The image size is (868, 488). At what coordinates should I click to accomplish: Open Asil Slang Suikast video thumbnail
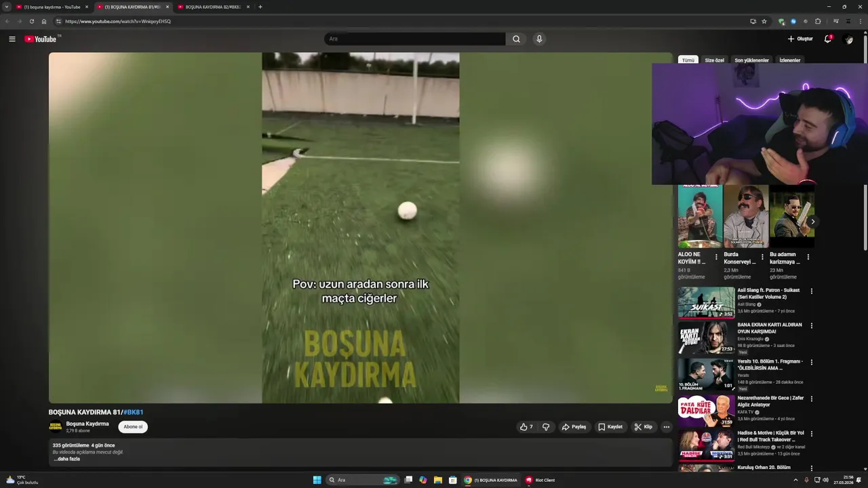pos(706,302)
